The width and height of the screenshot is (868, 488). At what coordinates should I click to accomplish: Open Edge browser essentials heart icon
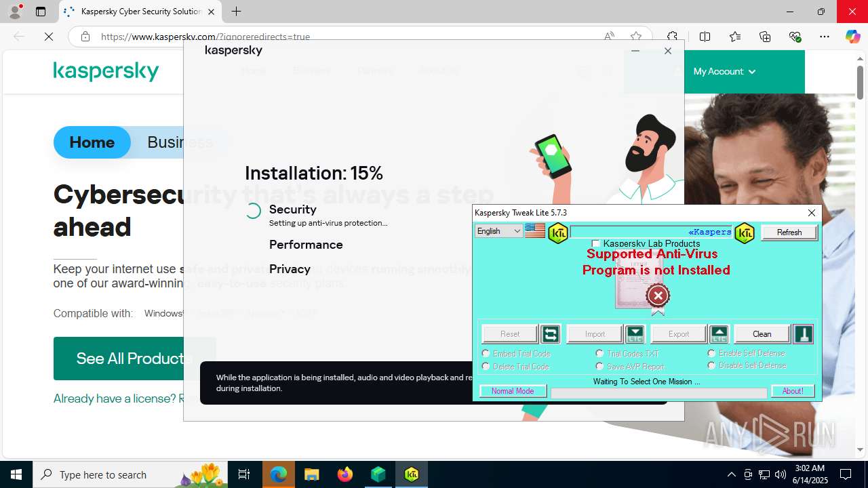pos(795,37)
